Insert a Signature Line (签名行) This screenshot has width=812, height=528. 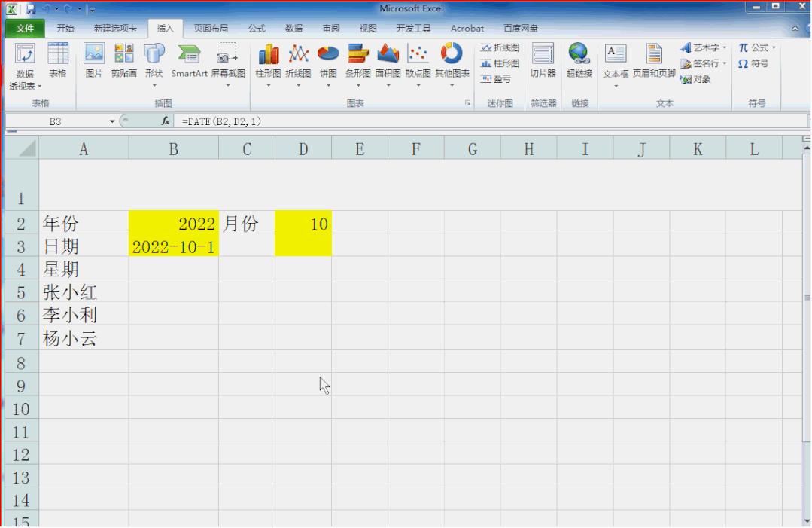coord(703,63)
